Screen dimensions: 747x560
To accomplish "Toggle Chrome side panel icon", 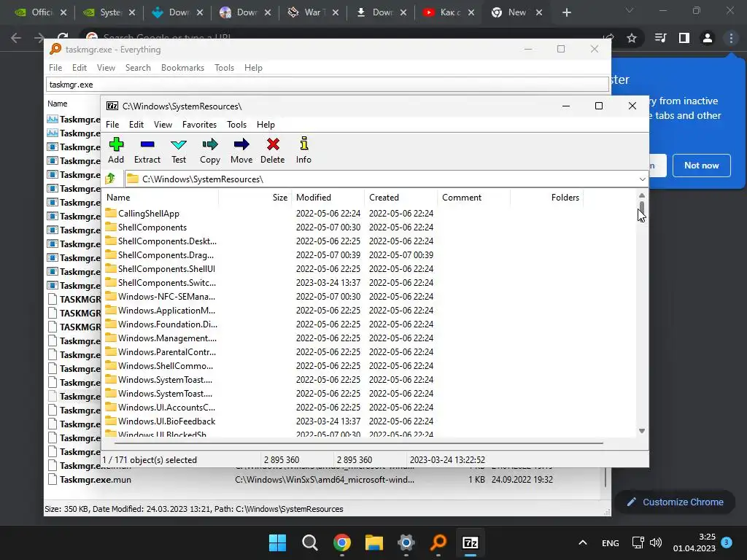I will pyautogui.click(x=684, y=38).
